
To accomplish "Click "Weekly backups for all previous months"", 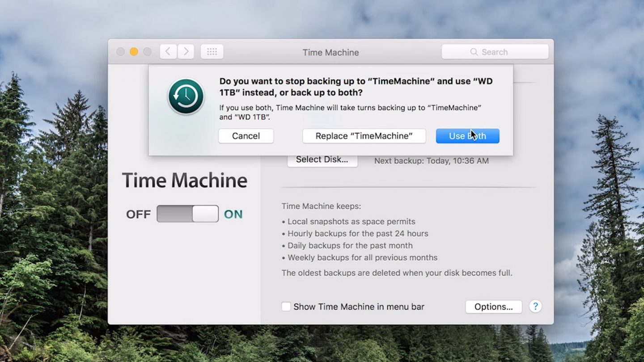I will (360, 257).
